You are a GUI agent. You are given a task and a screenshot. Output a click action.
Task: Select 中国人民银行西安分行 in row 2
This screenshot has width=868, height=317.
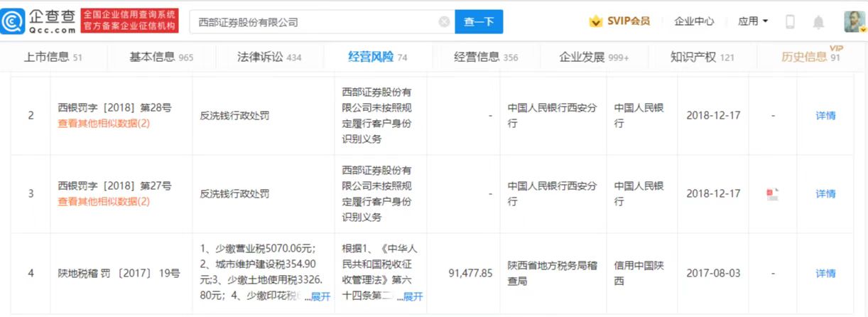coord(553,115)
